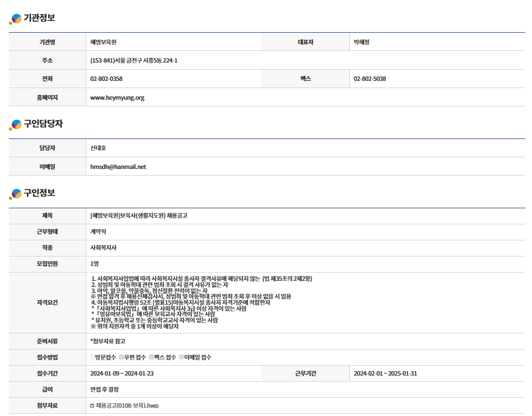Click the organization name 혜명보육원
The width and height of the screenshot is (532, 416).
click(103, 42)
